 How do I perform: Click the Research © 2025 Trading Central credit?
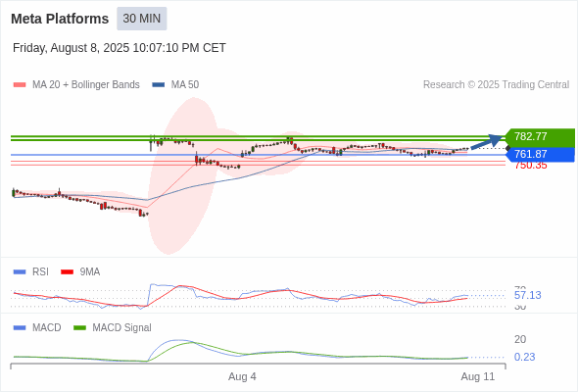[x=496, y=85]
